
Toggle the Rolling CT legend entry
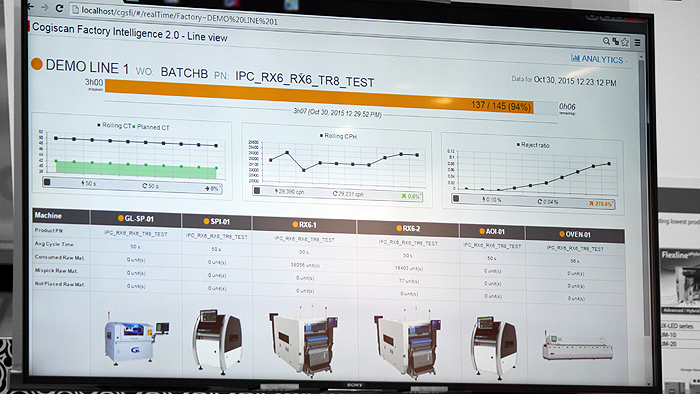114,125
